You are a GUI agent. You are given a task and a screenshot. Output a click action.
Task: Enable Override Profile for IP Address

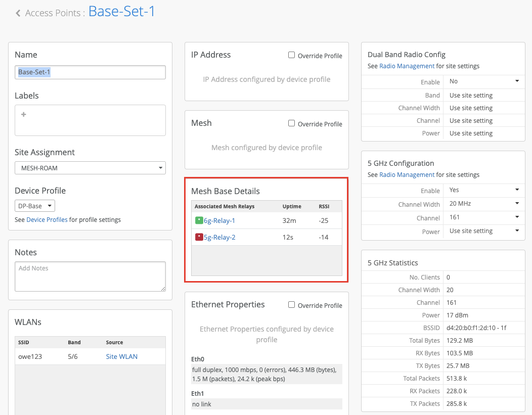click(291, 55)
